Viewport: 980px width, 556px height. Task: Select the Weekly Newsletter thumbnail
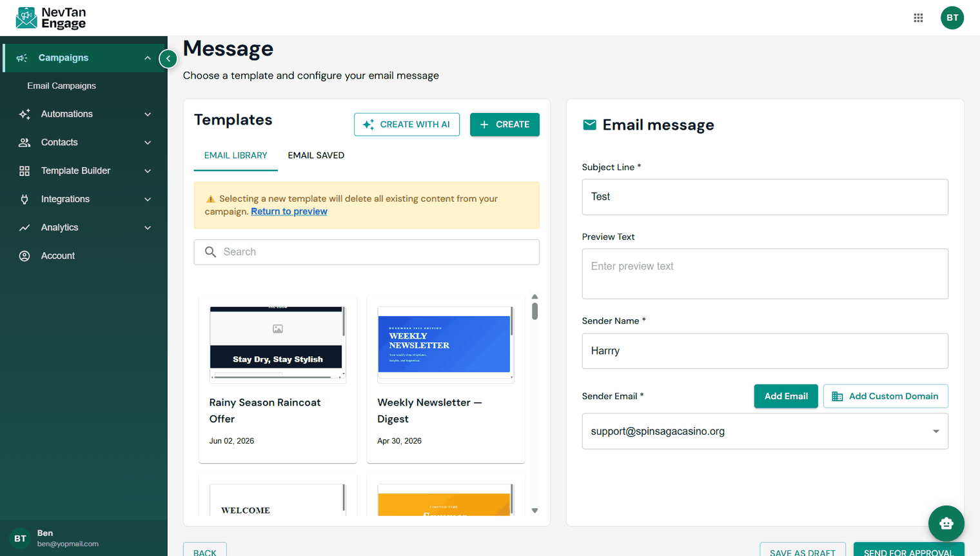point(446,344)
